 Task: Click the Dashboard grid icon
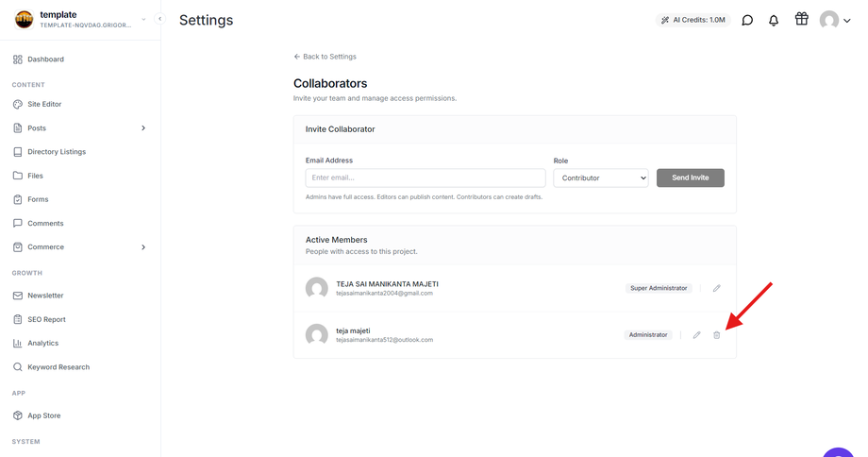18,59
